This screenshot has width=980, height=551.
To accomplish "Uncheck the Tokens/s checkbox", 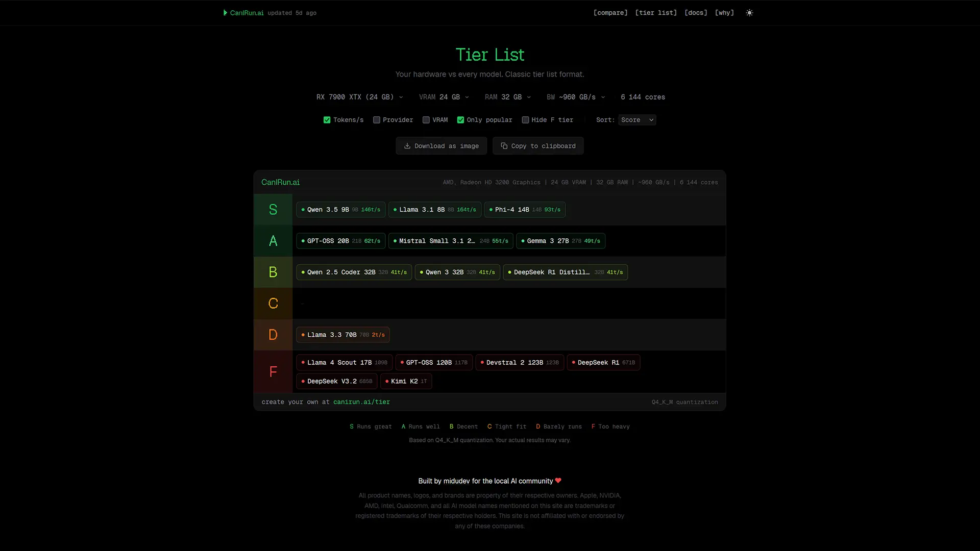I will pyautogui.click(x=327, y=120).
